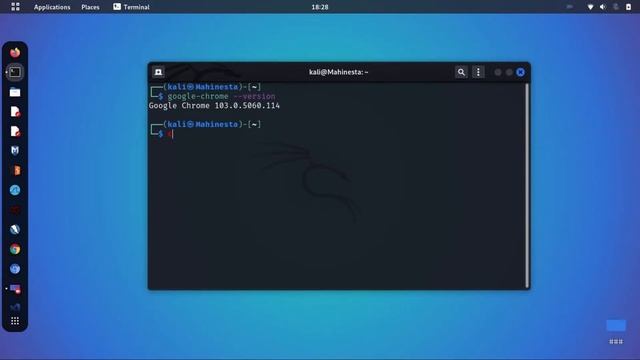Maximize the terminal window

point(509,72)
